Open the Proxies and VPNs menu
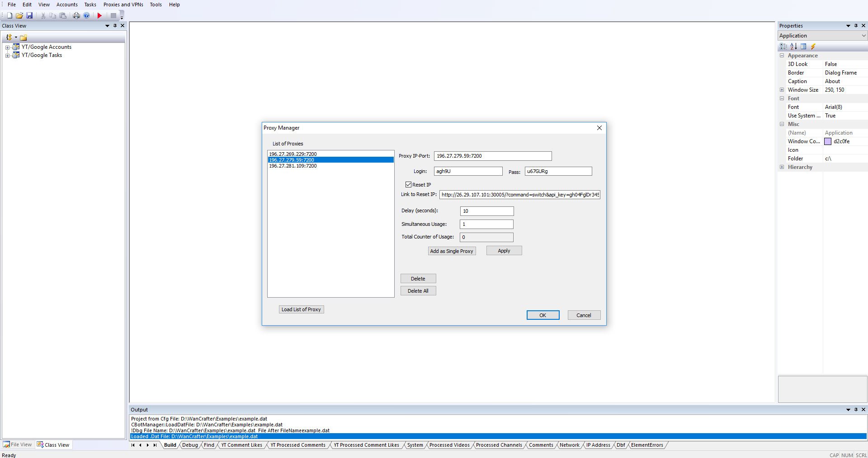Image resolution: width=868 pixels, height=458 pixels. pos(123,5)
